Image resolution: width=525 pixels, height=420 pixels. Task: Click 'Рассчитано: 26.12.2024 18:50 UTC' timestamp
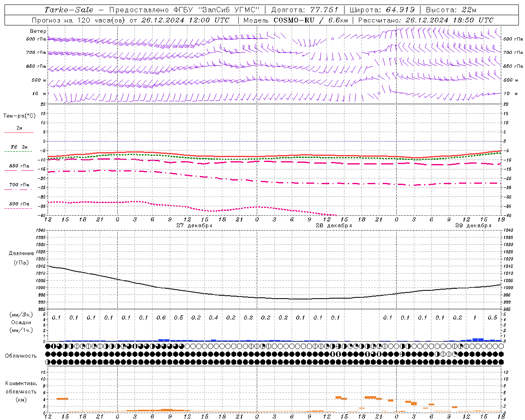[x=426, y=20]
